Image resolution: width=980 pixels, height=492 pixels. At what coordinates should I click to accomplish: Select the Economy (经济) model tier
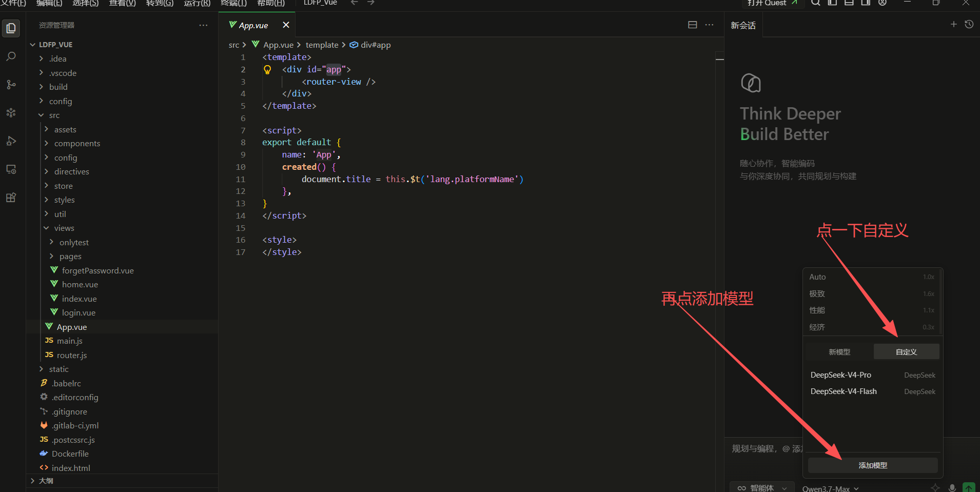coord(872,327)
